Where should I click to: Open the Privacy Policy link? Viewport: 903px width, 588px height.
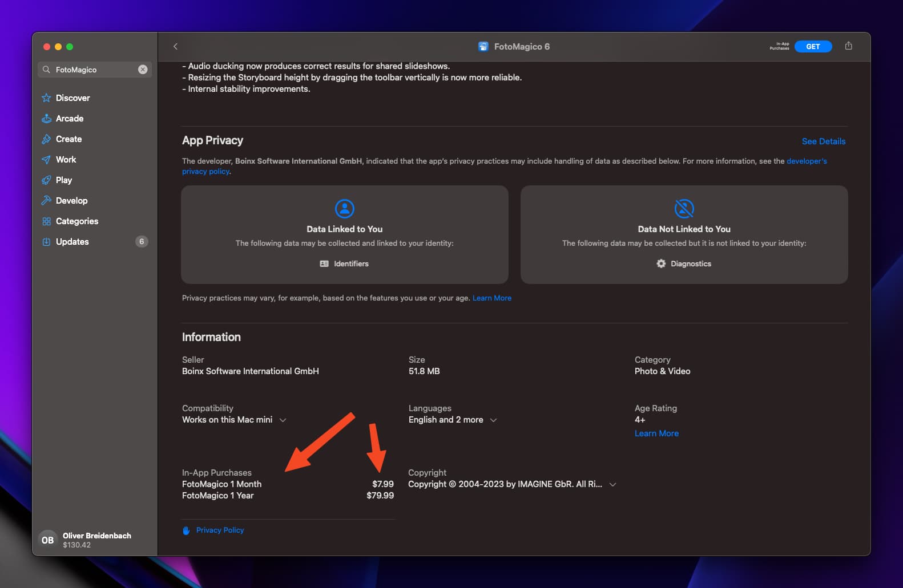(x=220, y=530)
